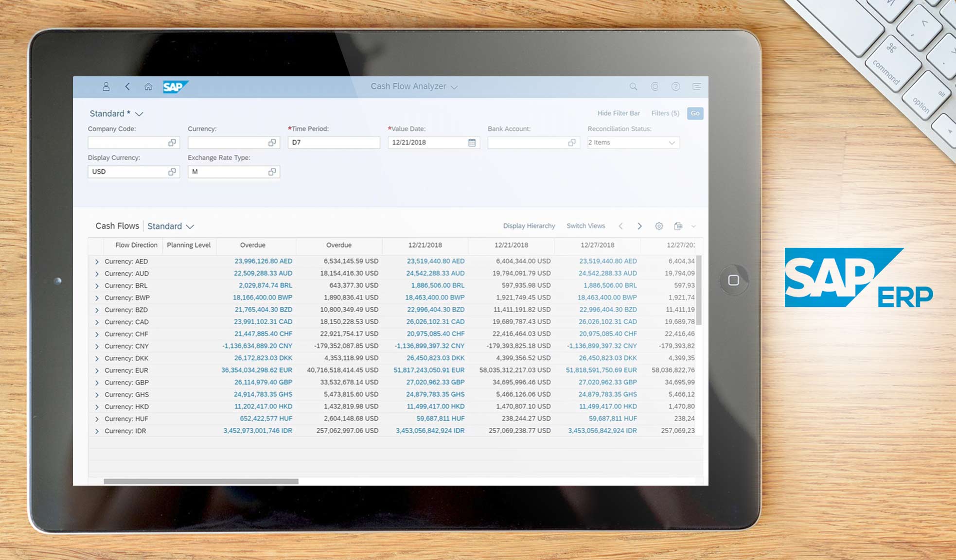
Task: Click the back arrow icon
Action: point(127,87)
